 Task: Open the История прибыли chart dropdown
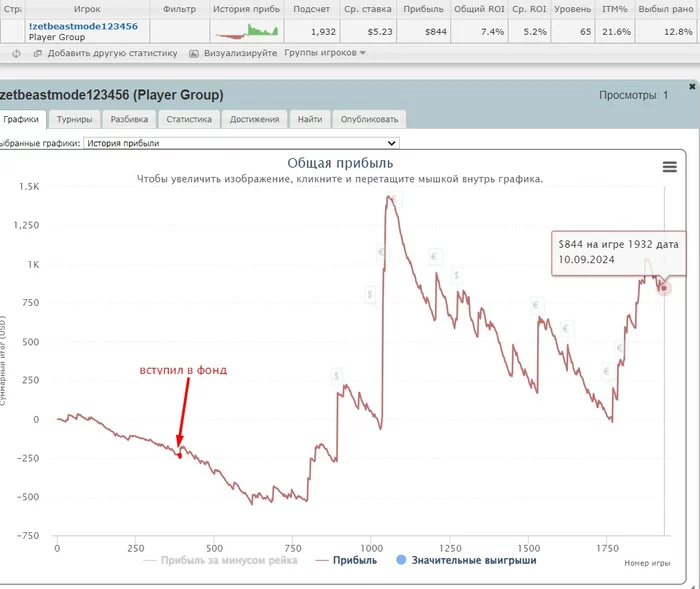[241, 143]
